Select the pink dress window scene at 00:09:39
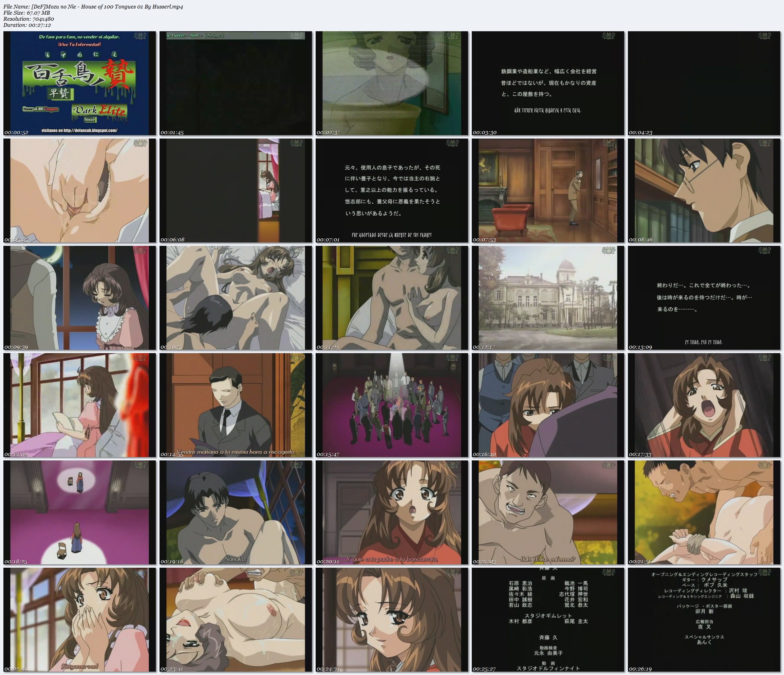 click(x=79, y=298)
